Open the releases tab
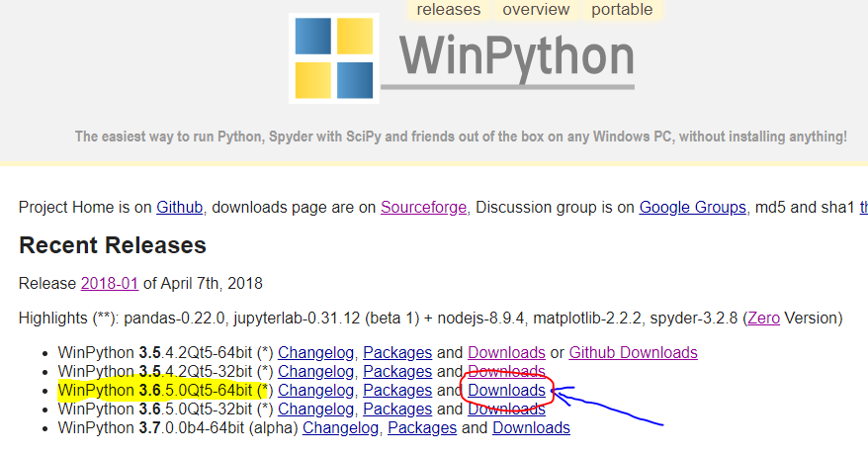868x456 pixels. click(x=449, y=10)
